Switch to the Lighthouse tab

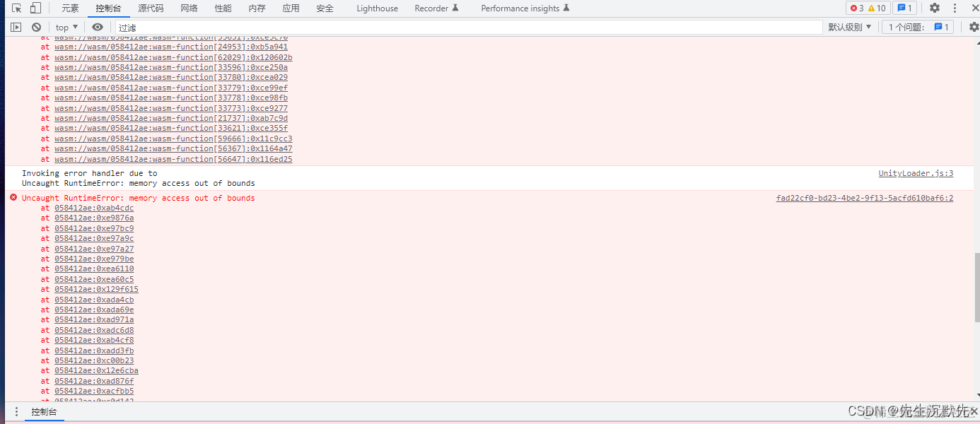tap(377, 8)
